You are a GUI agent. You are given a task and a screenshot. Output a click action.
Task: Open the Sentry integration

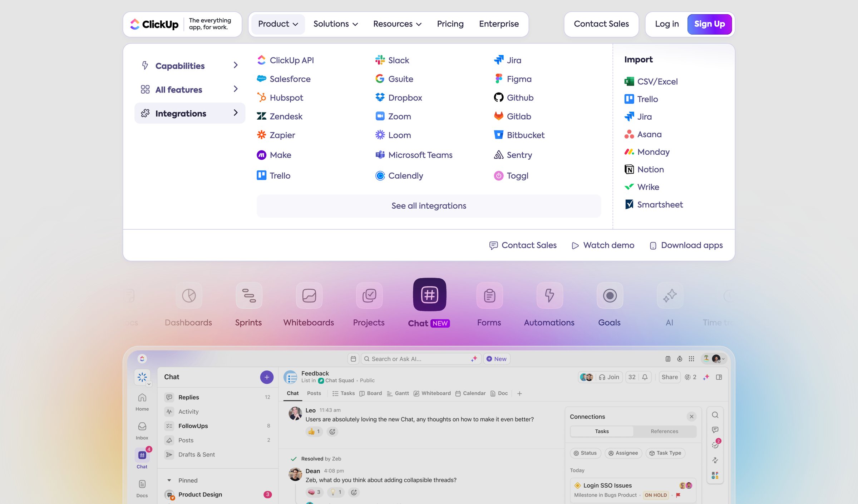[513, 155]
